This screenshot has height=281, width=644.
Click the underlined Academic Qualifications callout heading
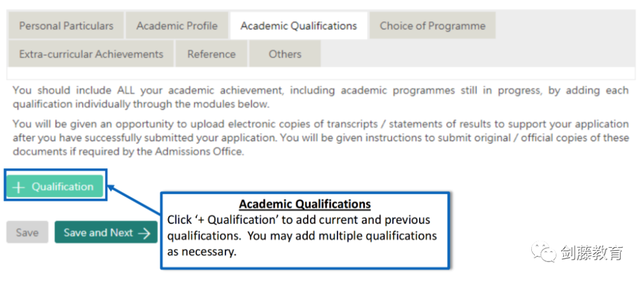[x=305, y=204]
